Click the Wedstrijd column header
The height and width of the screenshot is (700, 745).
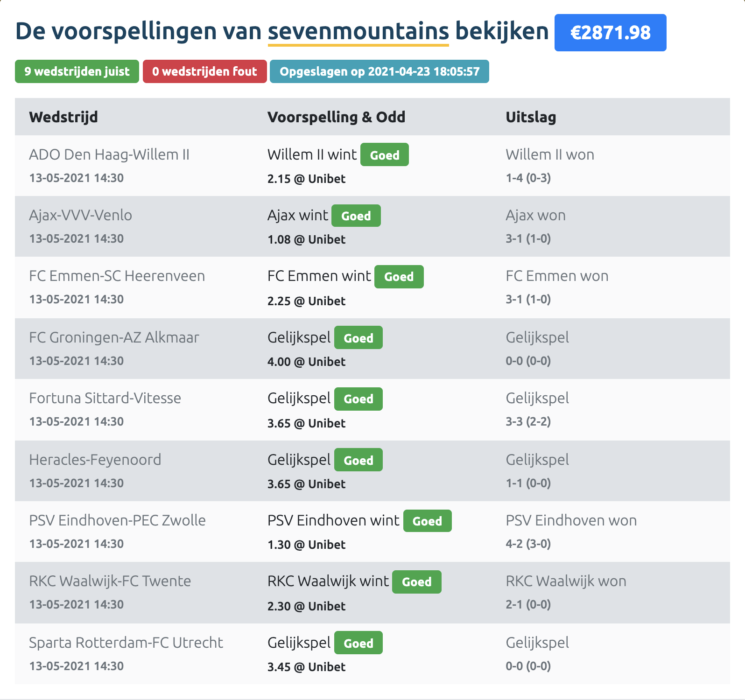(x=63, y=117)
